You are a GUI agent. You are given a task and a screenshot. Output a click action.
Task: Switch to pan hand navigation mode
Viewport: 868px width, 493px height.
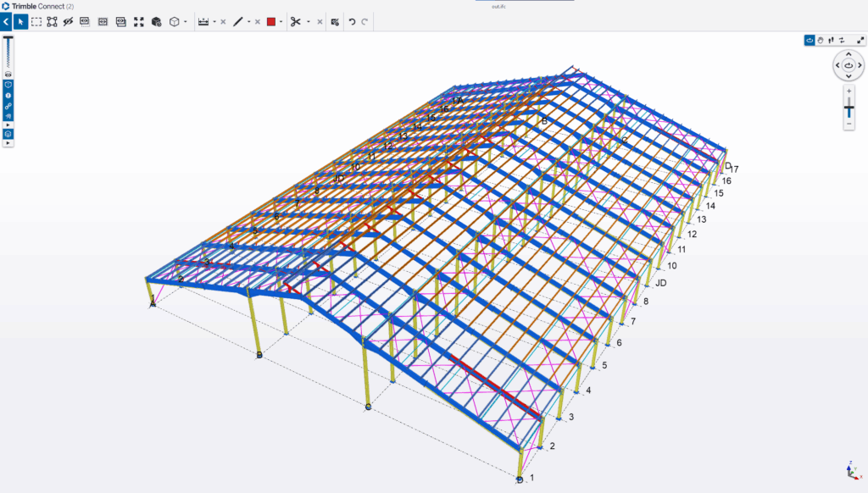[x=820, y=40]
